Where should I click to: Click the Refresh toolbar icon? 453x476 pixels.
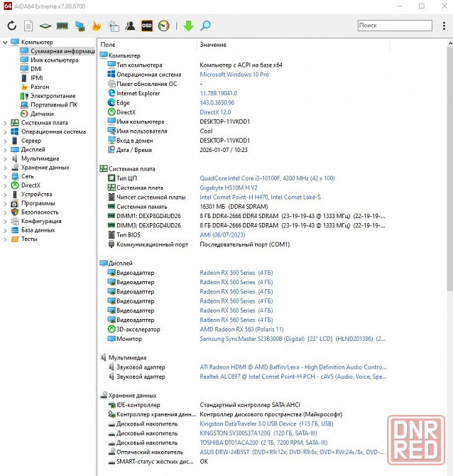point(11,26)
